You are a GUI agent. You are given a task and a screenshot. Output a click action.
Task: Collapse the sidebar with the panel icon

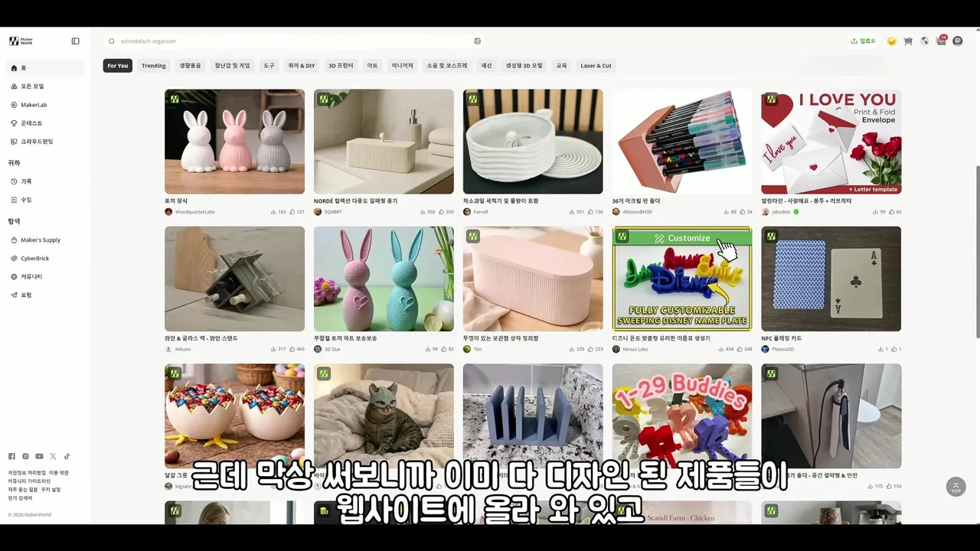pos(75,41)
